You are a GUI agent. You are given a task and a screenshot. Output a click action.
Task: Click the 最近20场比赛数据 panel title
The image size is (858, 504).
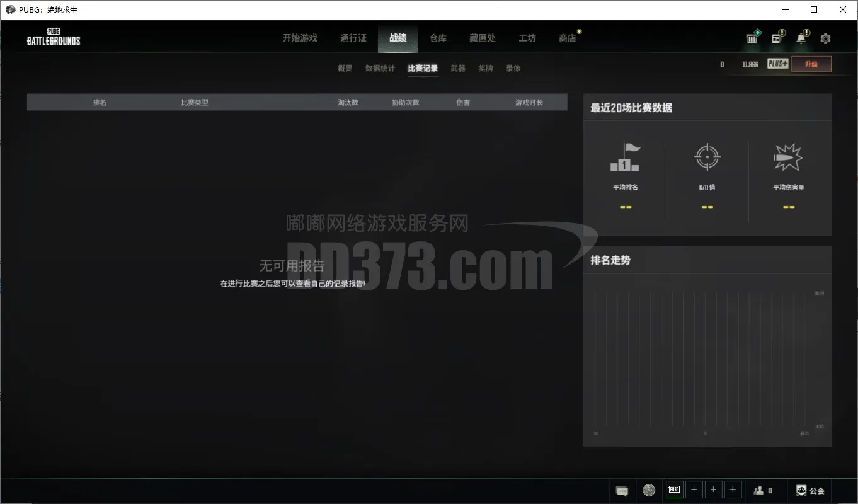coord(631,108)
